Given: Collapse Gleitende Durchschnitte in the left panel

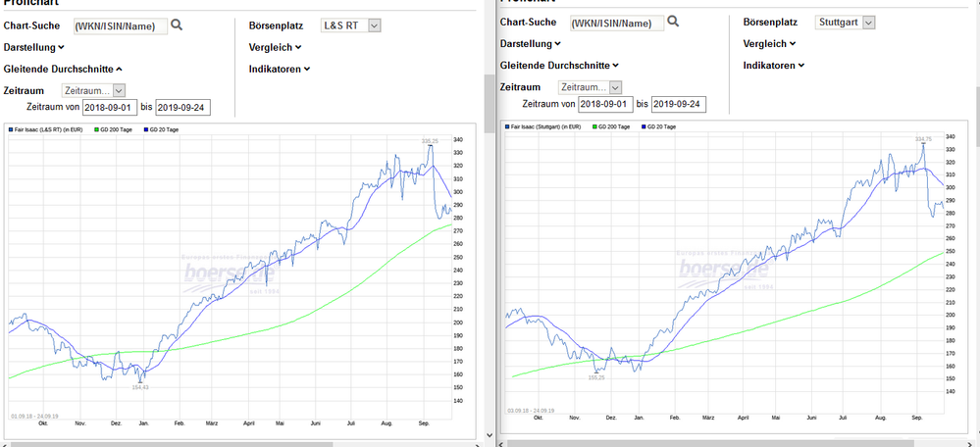Looking at the screenshot, I should [x=63, y=69].
